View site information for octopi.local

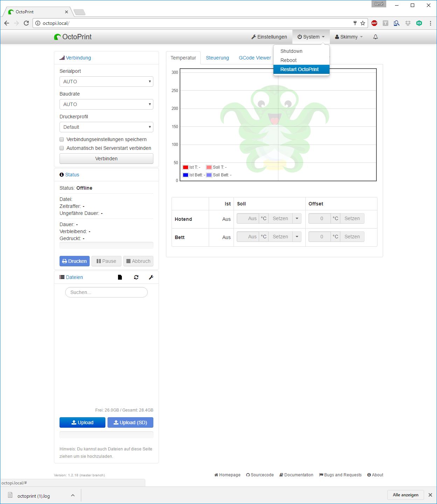[38, 23]
